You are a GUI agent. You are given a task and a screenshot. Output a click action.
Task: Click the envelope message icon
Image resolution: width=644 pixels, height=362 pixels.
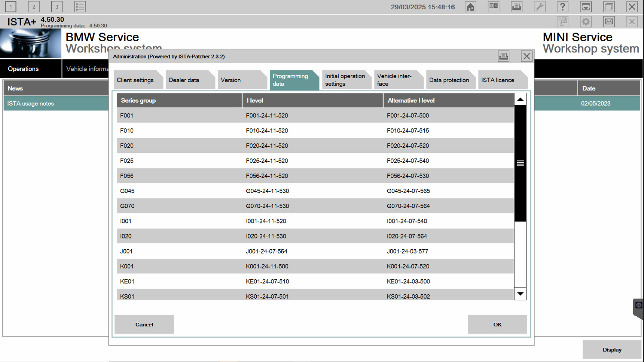point(609,21)
